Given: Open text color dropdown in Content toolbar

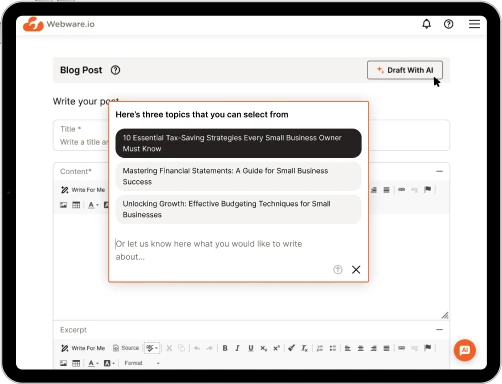Looking at the screenshot, I should pos(93,205).
